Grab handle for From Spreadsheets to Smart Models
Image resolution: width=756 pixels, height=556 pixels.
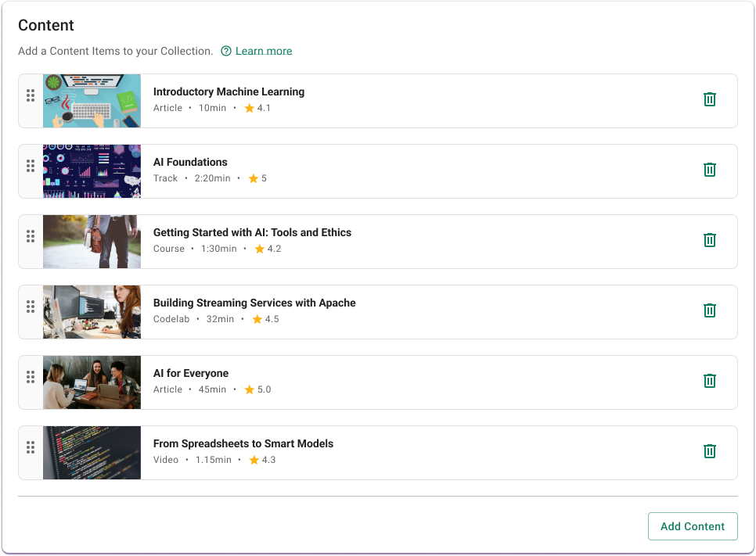[x=31, y=447]
